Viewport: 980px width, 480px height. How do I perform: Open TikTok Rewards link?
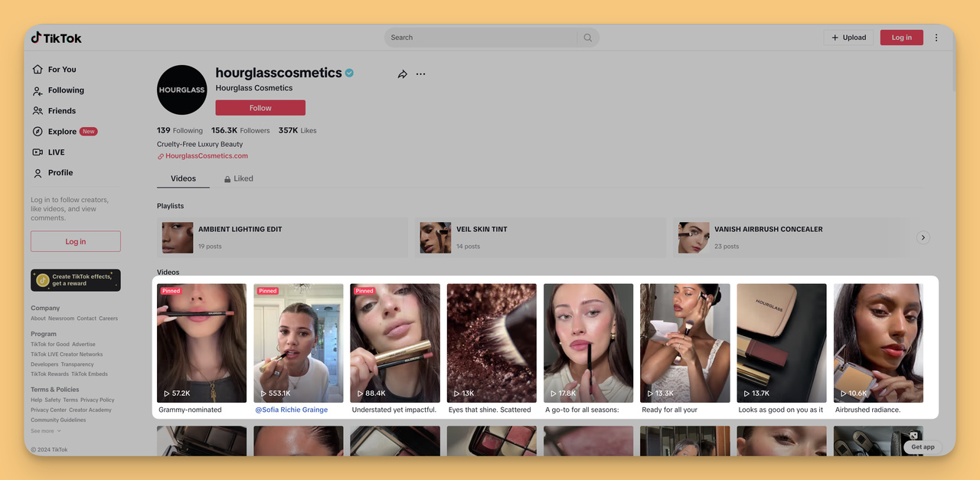tap(50, 374)
